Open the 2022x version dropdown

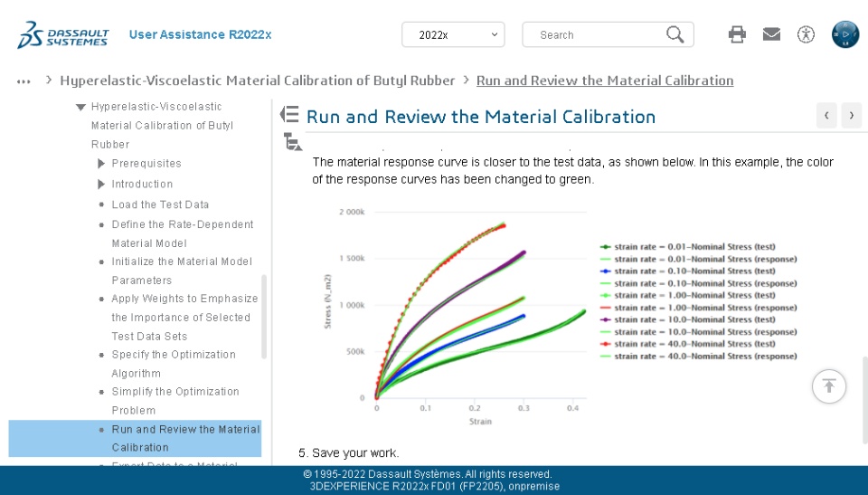453,34
